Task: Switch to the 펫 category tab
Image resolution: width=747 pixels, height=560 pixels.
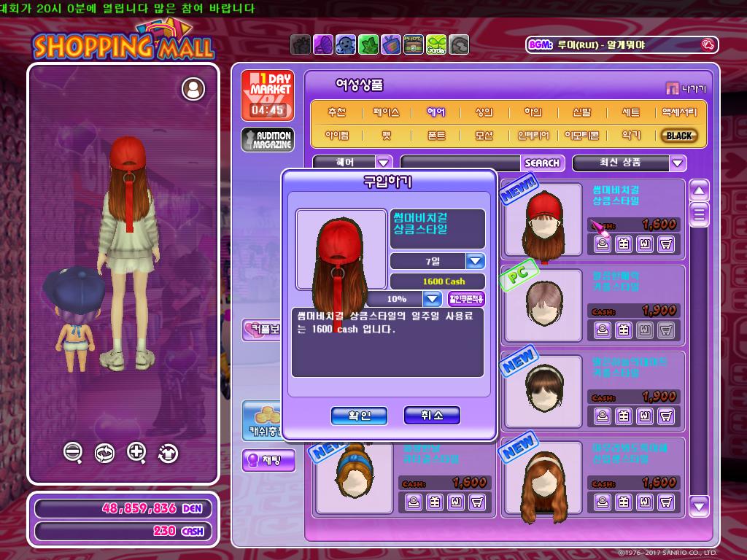Action: click(387, 136)
